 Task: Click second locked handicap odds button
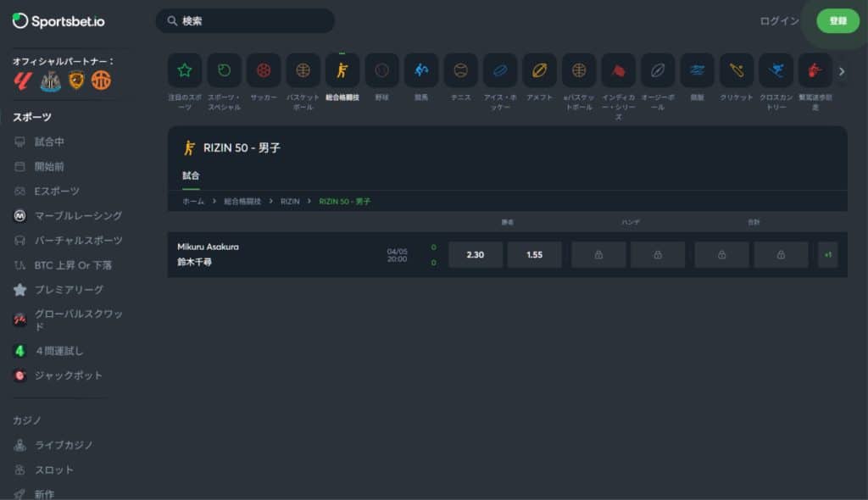[x=658, y=255]
